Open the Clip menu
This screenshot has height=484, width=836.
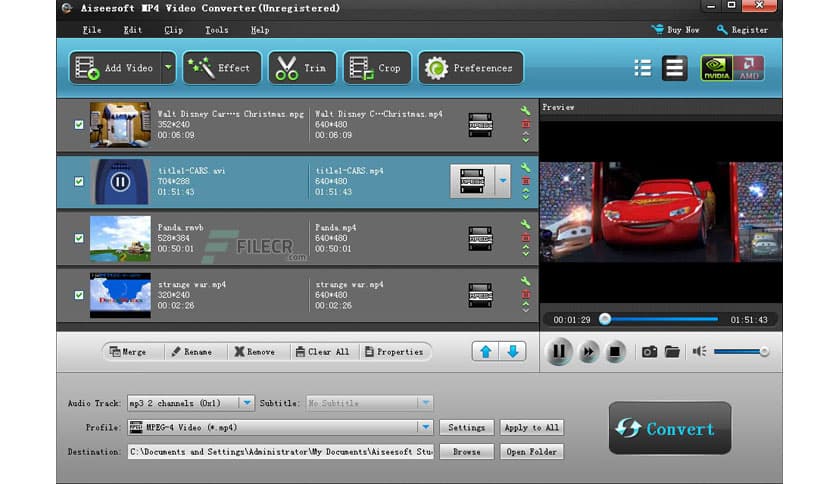[x=173, y=30]
